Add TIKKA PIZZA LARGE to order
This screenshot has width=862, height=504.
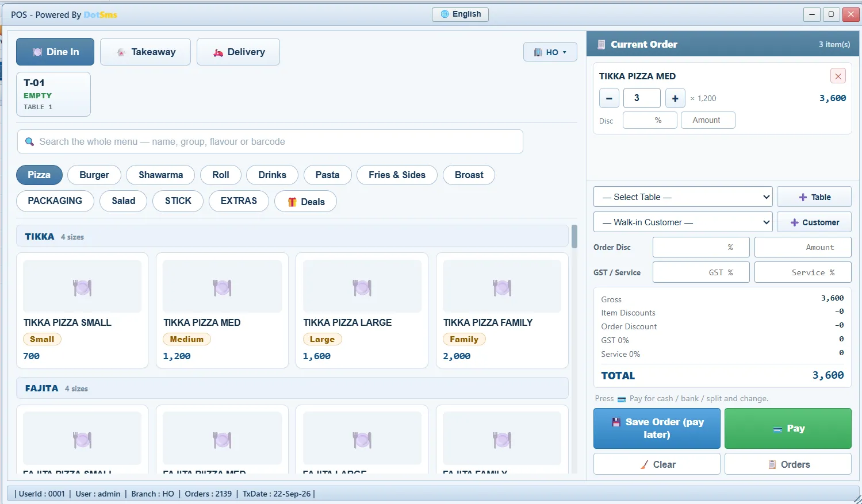[x=362, y=310]
